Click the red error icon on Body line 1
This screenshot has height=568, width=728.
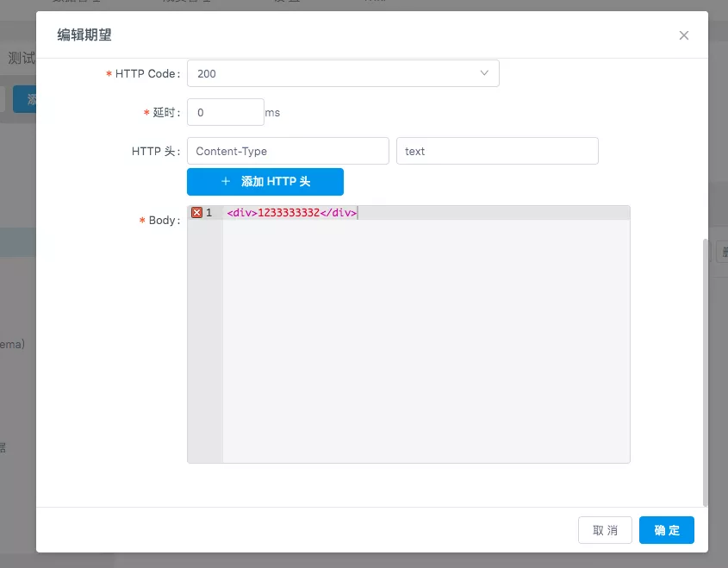(196, 211)
